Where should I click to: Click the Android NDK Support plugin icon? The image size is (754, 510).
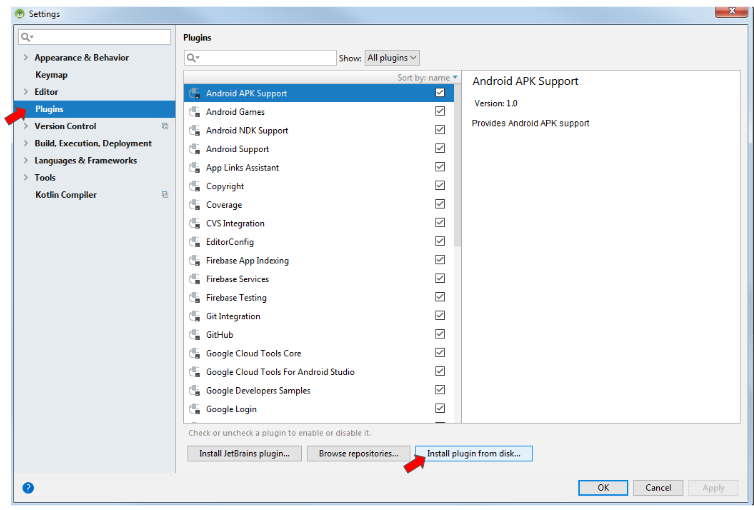pos(195,130)
